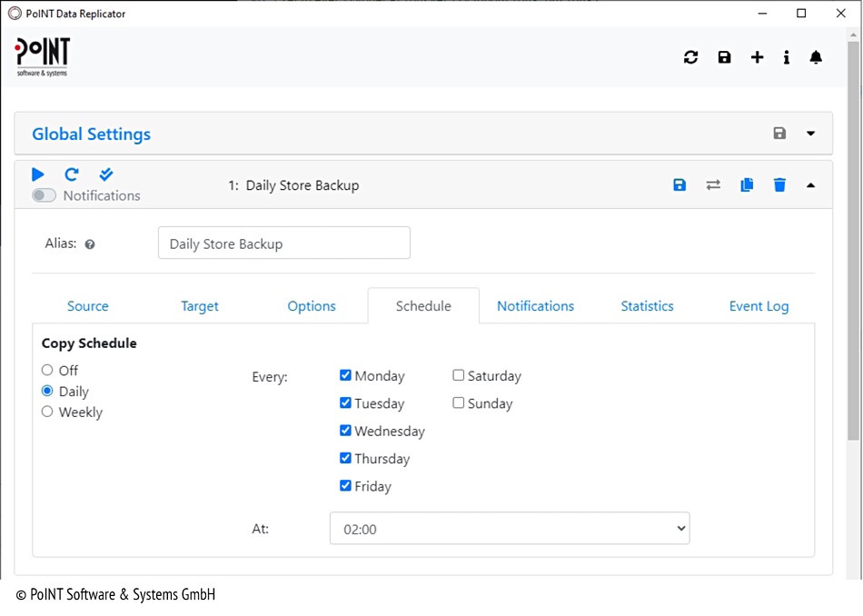This screenshot has height=616, width=863.
Task: View the Statistics tab
Action: pyautogui.click(x=647, y=306)
